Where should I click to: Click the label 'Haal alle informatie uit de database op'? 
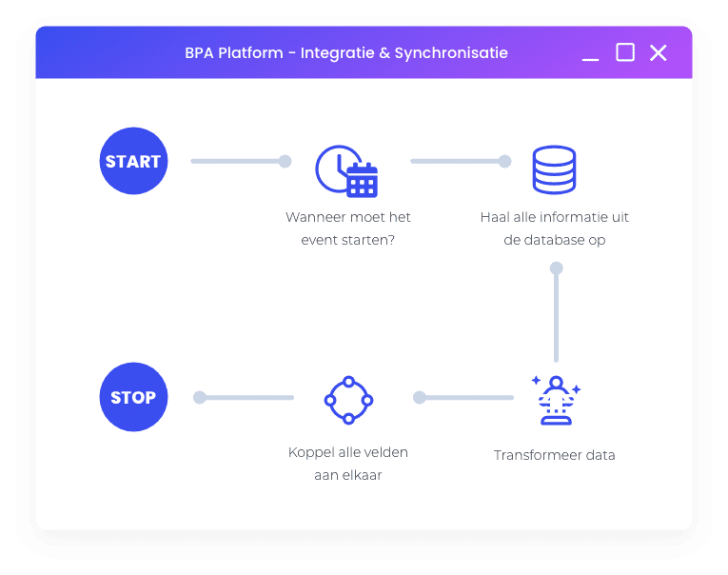point(555,228)
